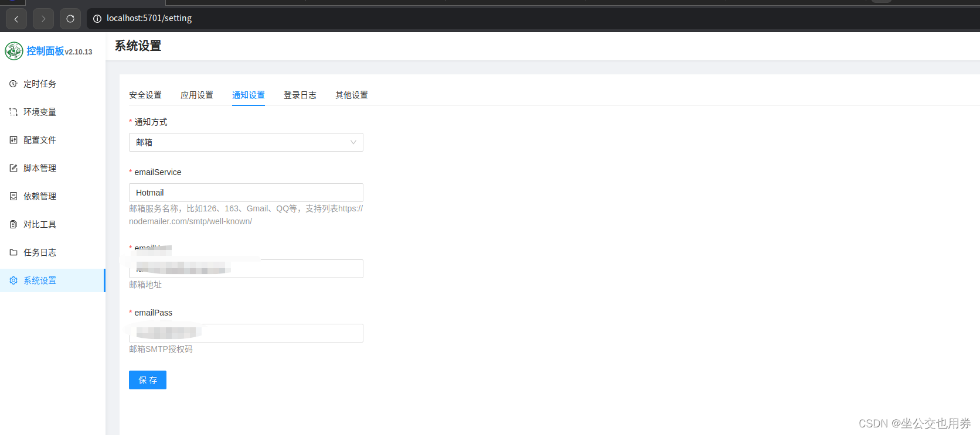980x435 pixels.
Task: Click the document icon beside 对比工具
Action: 13,224
